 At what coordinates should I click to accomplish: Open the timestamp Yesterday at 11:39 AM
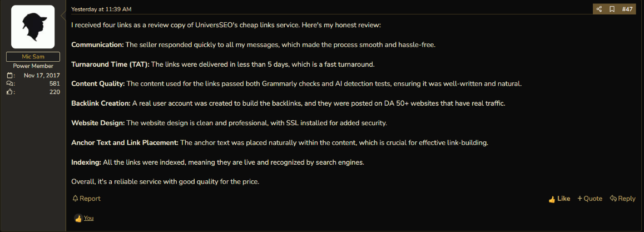101,9
